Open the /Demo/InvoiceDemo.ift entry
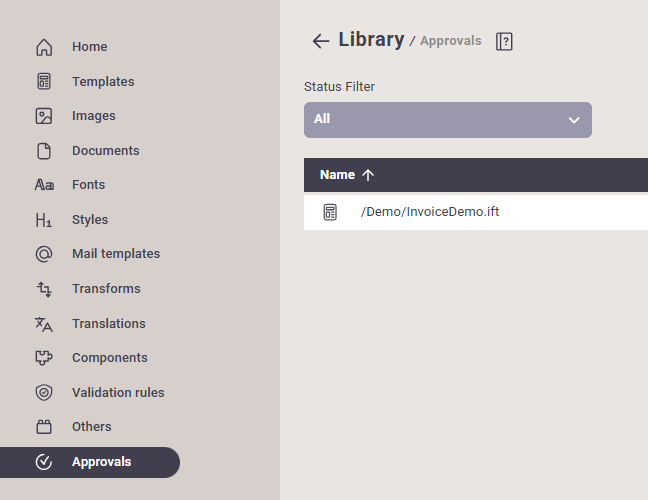The width and height of the screenshot is (648, 500). (430, 212)
